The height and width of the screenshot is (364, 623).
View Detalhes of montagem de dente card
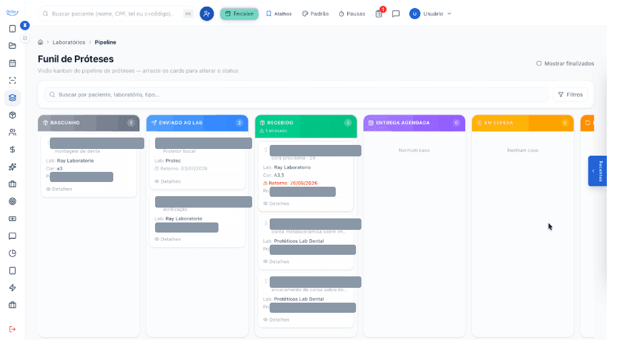click(59, 189)
